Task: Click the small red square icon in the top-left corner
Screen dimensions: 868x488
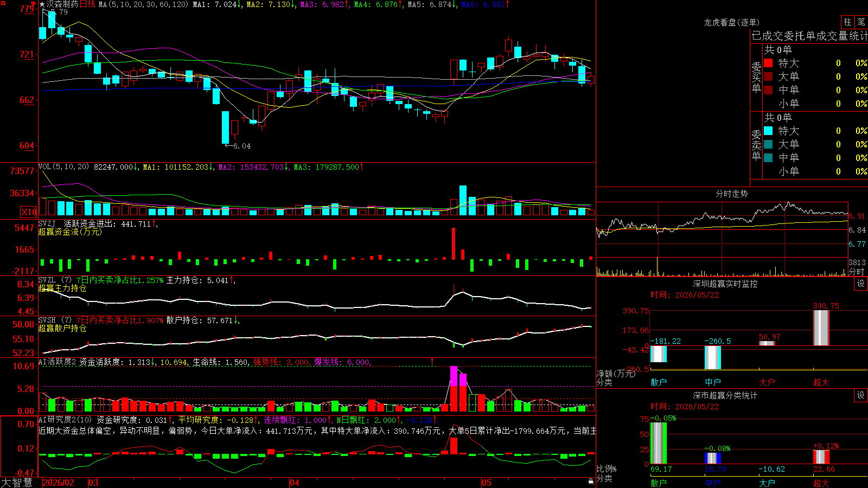Action: click(x=3, y=3)
